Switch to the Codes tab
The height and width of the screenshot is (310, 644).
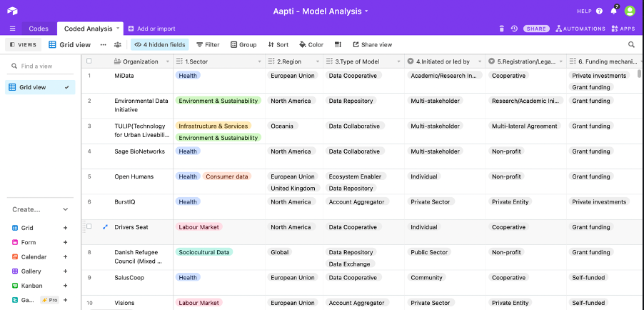tap(39, 29)
